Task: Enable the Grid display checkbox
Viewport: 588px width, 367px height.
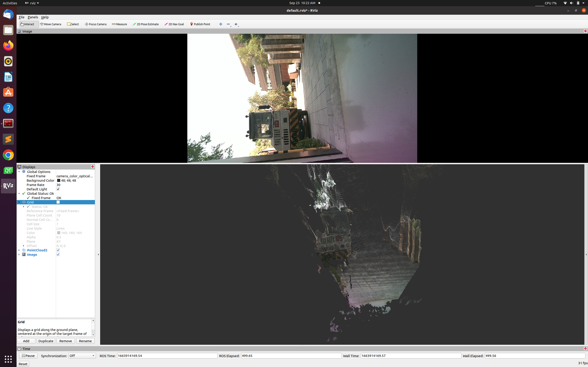Action: click(x=58, y=202)
